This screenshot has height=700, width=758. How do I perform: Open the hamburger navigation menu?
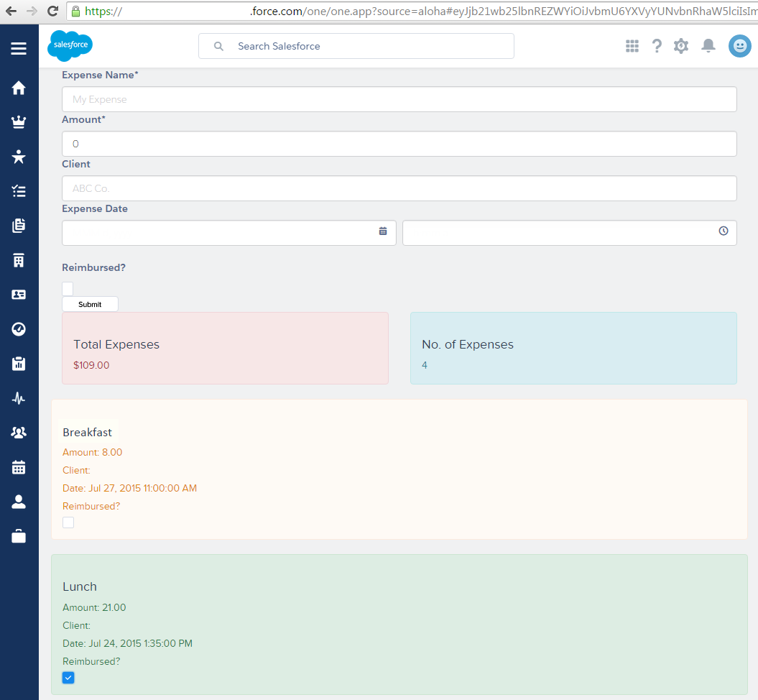19,48
